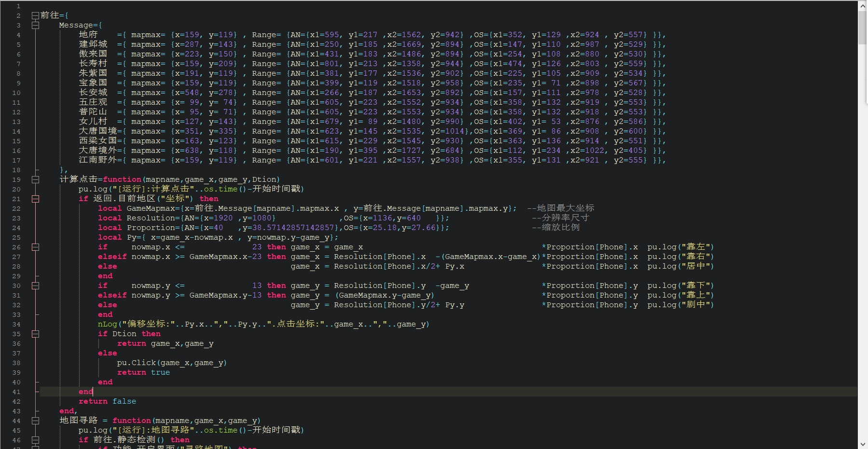Click the 'local Py' variable declaration

point(117,237)
